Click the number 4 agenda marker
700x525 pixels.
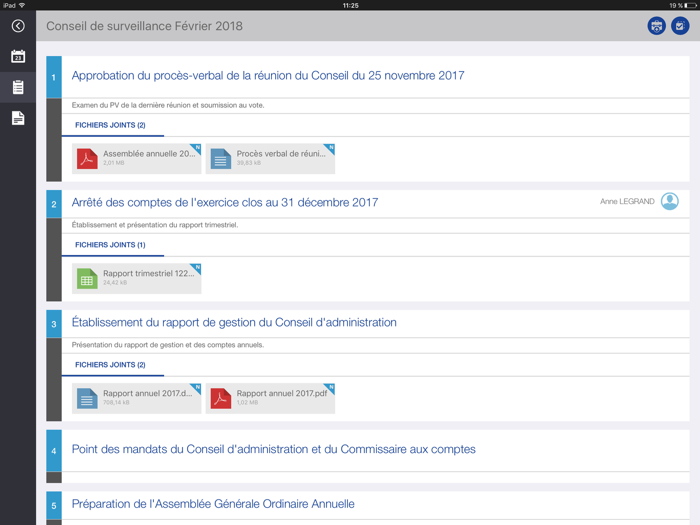click(54, 451)
